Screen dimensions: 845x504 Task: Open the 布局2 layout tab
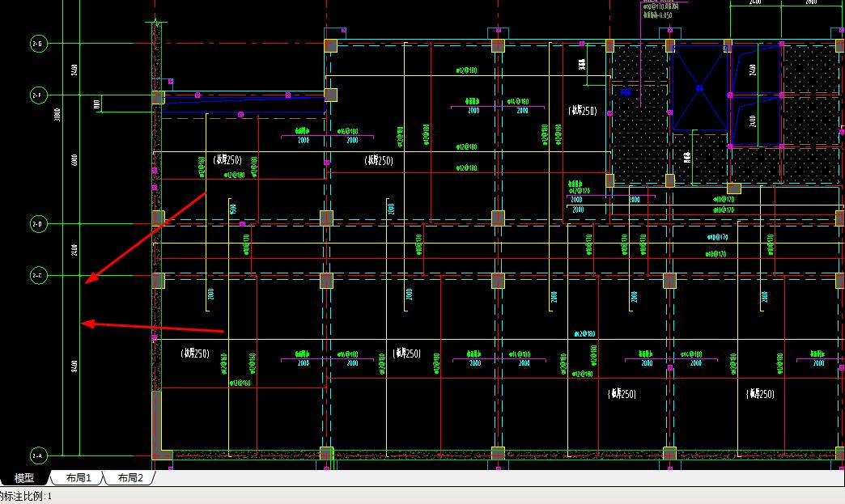click(130, 477)
